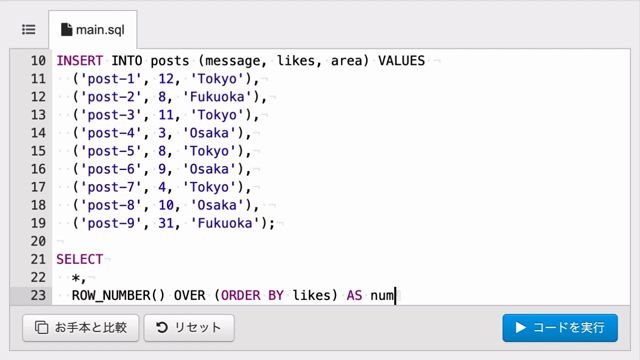
Task: Place cursor on ROW_NUMBER() function text
Action: 118,296
